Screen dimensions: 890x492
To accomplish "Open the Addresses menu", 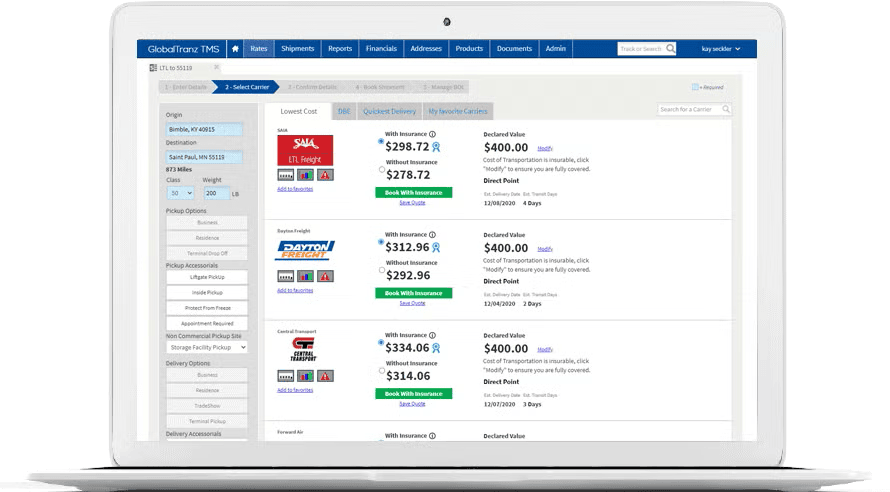I will (x=426, y=49).
